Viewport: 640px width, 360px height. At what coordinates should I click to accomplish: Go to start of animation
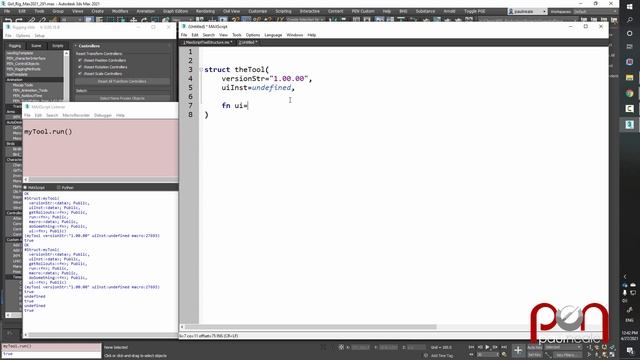471,347
